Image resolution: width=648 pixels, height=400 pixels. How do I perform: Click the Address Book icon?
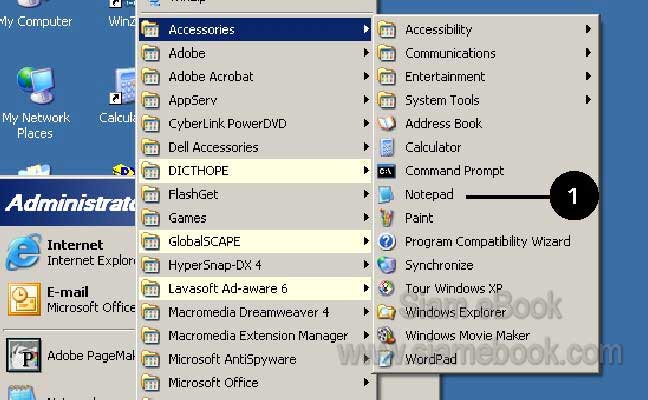(386, 124)
